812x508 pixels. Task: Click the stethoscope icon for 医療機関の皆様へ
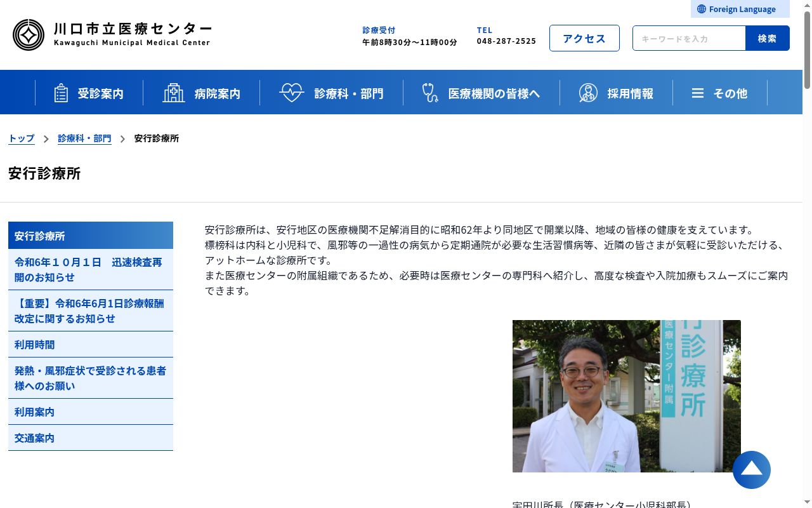point(430,93)
